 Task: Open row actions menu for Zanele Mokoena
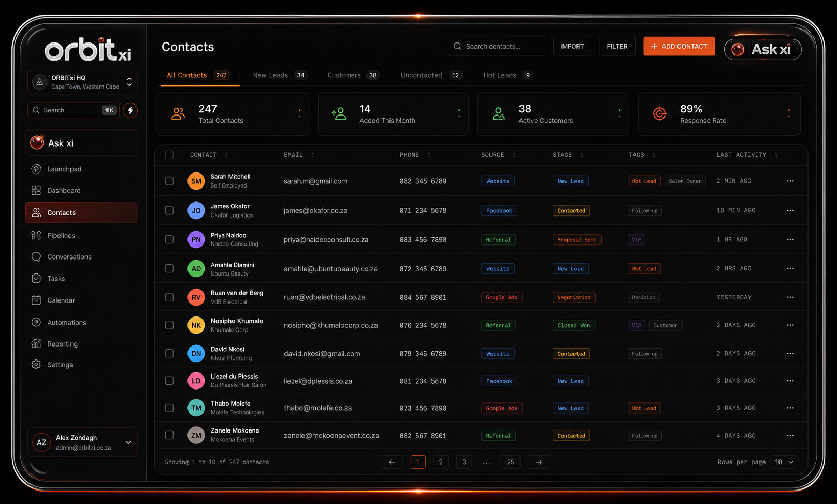coord(790,435)
